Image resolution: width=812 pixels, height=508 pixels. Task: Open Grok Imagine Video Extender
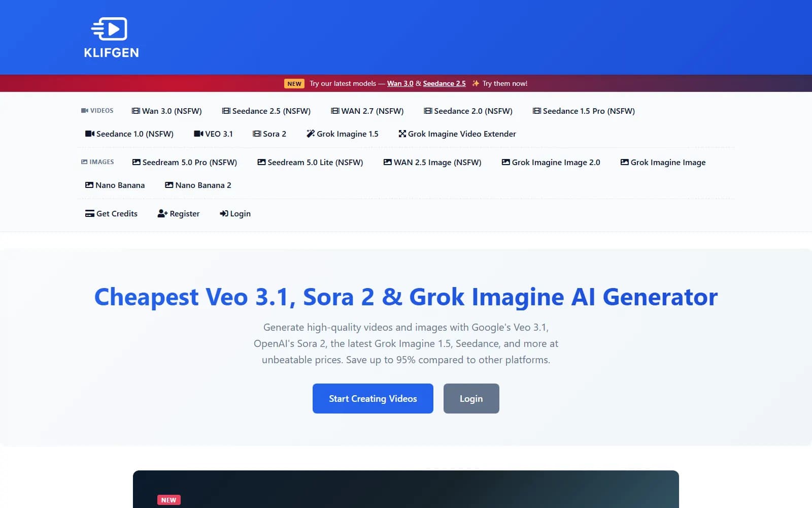(457, 134)
